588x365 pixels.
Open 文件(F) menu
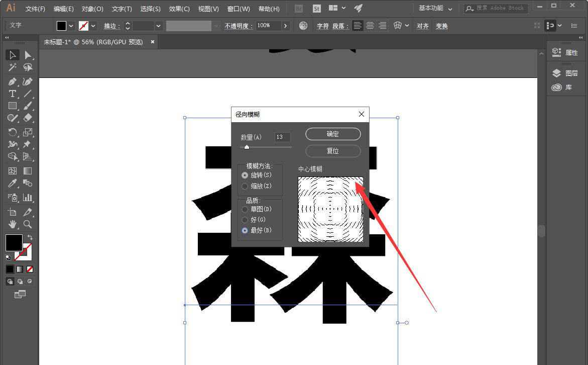[35, 9]
